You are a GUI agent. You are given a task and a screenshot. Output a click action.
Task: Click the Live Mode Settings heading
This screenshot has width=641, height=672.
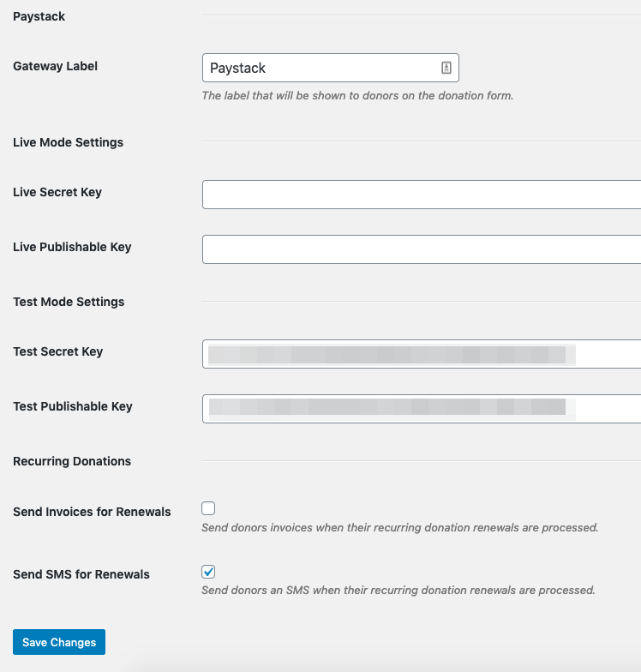[x=69, y=142]
